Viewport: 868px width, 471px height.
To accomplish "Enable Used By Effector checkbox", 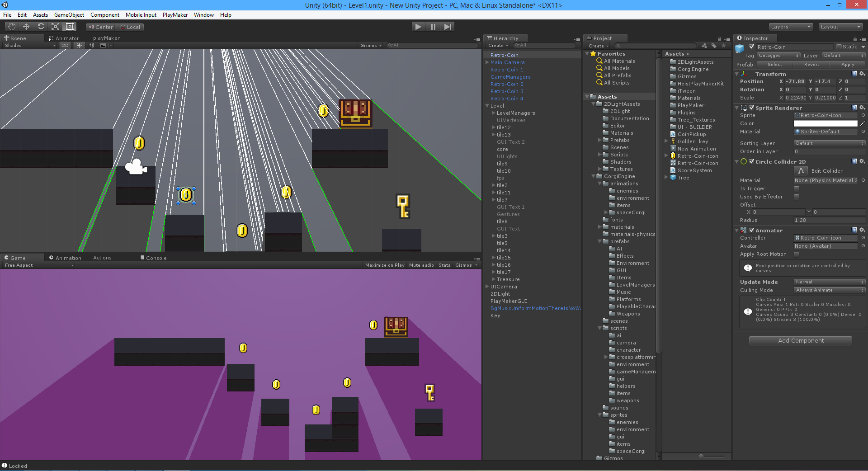I will 797,197.
